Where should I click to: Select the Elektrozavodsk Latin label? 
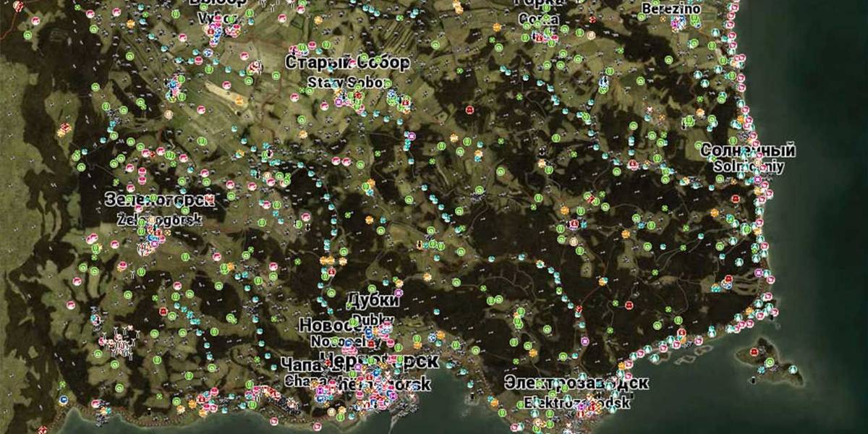[x=576, y=401]
